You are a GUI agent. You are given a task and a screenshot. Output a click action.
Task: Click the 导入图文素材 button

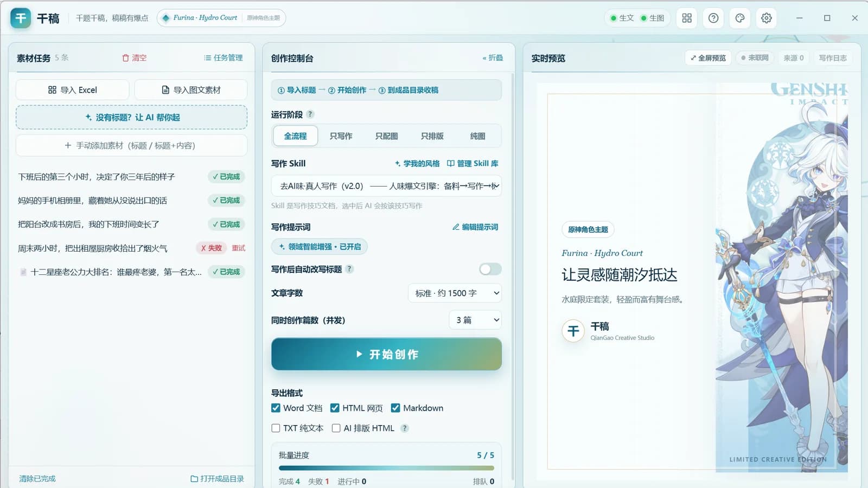pos(191,90)
